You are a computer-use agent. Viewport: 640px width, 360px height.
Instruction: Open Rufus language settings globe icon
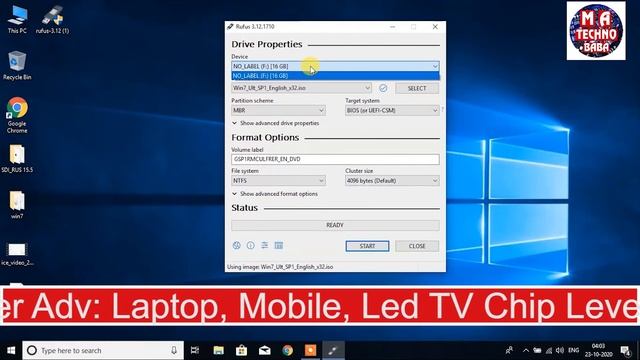236,245
